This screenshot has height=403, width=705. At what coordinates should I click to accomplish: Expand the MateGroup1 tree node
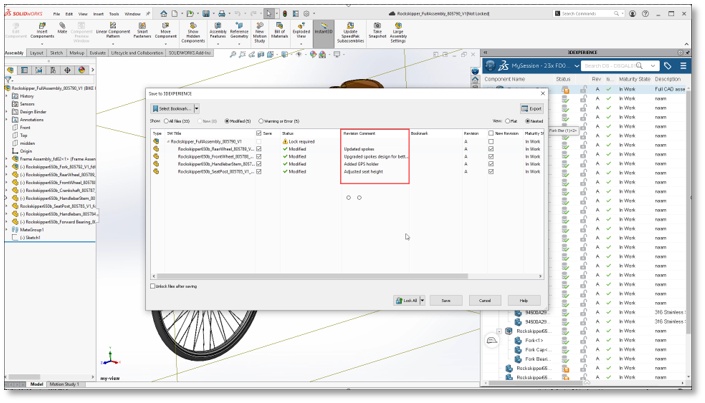(x=7, y=230)
